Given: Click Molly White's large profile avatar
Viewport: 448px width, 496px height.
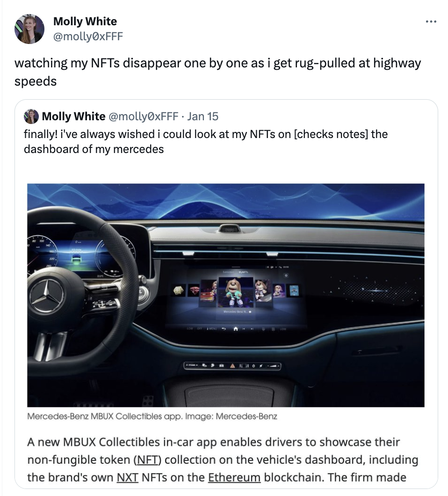Looking at the screenshot, I should tap(29, 29).
